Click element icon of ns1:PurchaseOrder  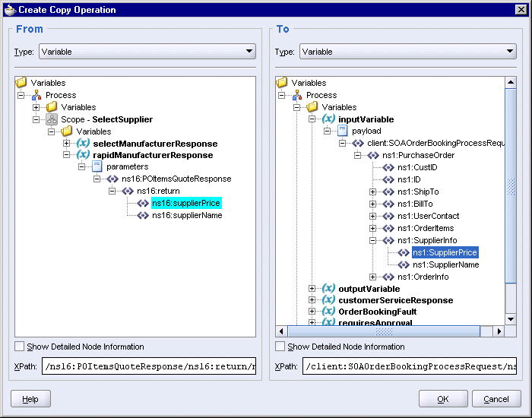pyautogui.click(x=373, y=155)
